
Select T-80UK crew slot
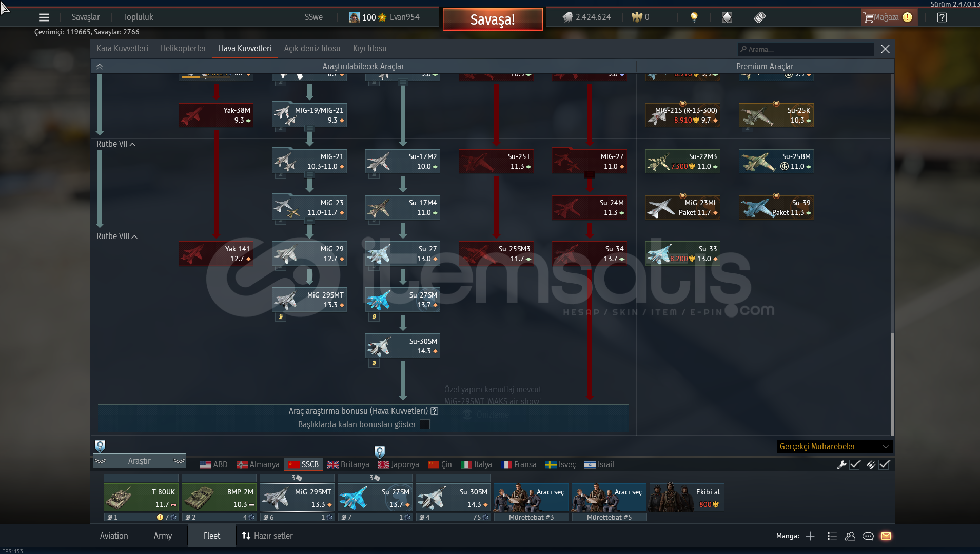point(141,498)
